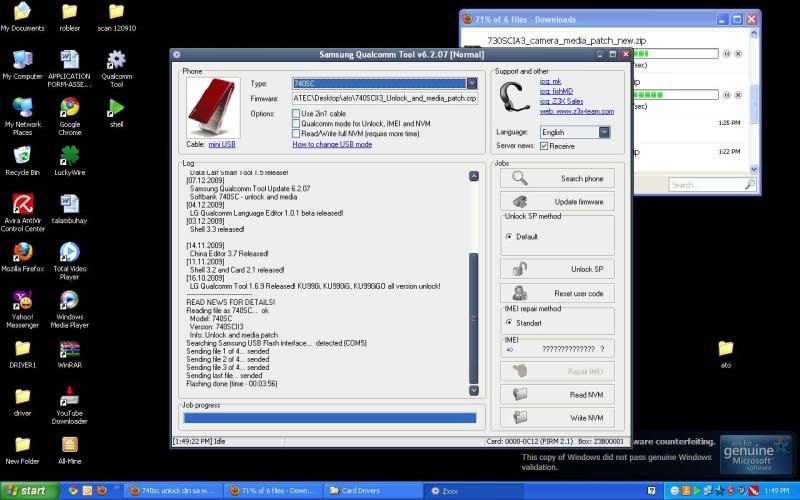Open the scan 120910 folder
Viewport: 800px width, 500px height.
pyautogui.click(x=116, y=17)
